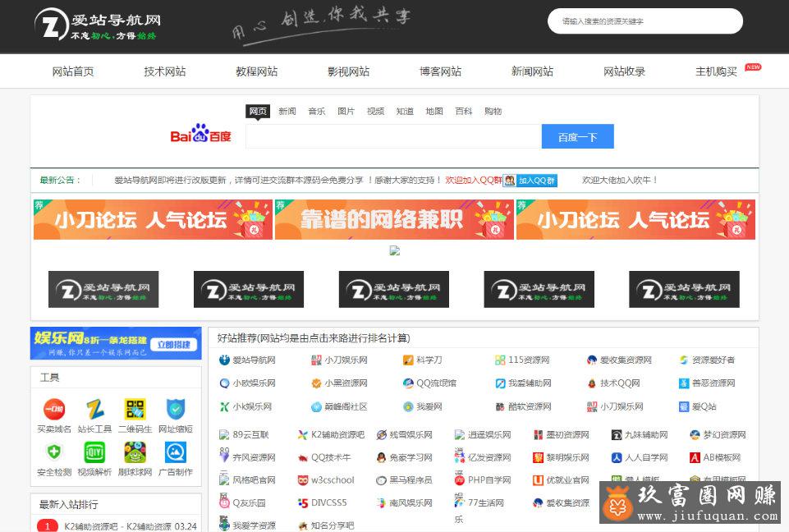The image size is (789, 532).
Task: Open the 89云互联 link
Action: coord(250,435)
